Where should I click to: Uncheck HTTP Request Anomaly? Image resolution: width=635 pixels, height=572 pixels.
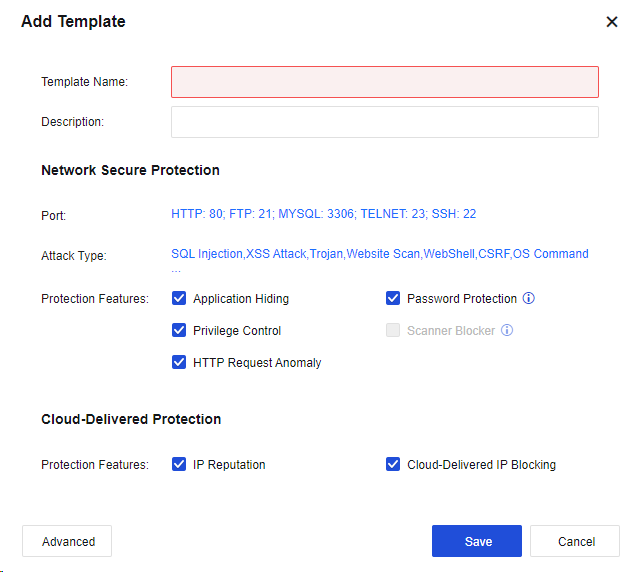coord(180,362)
